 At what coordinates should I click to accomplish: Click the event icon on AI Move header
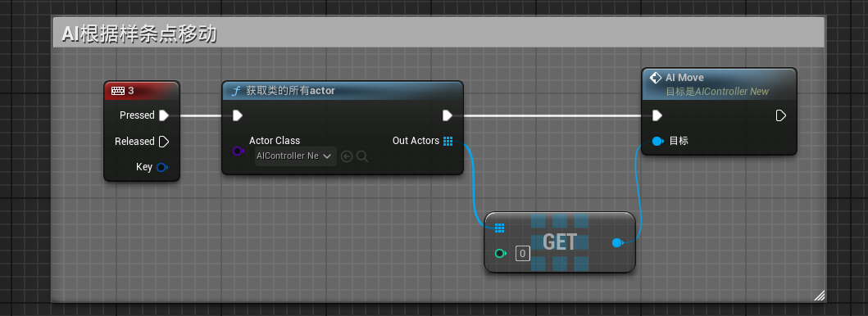(x=656, y=78)
